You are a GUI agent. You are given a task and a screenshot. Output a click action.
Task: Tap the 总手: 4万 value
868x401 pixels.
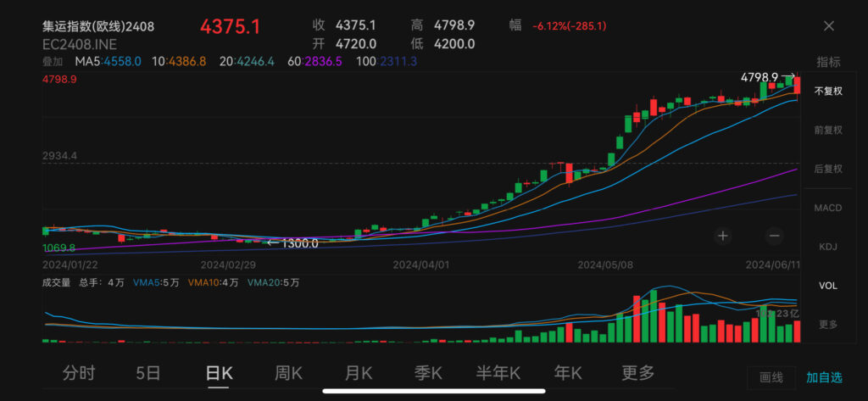click(x=102, y=282)
